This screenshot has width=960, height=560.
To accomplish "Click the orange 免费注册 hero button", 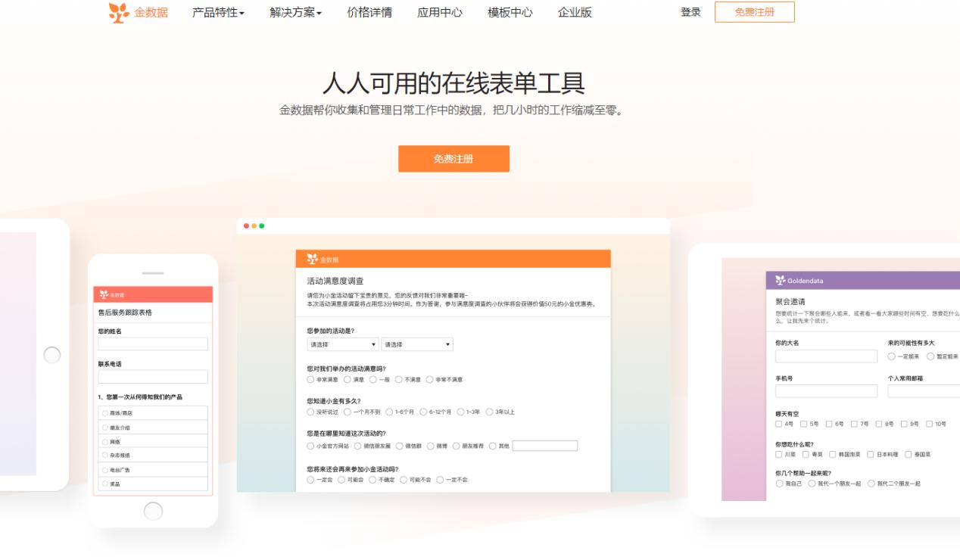I will click(454, 159).
